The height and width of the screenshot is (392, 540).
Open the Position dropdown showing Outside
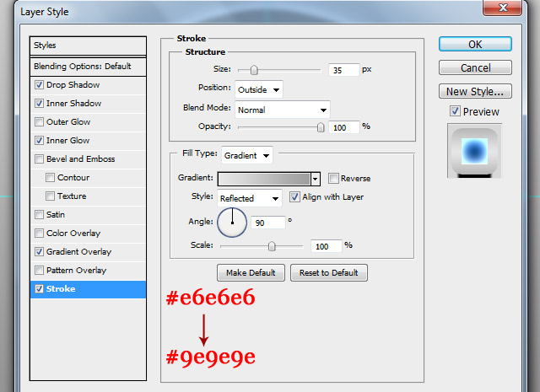pyautogui.click(x=259, y=90)
